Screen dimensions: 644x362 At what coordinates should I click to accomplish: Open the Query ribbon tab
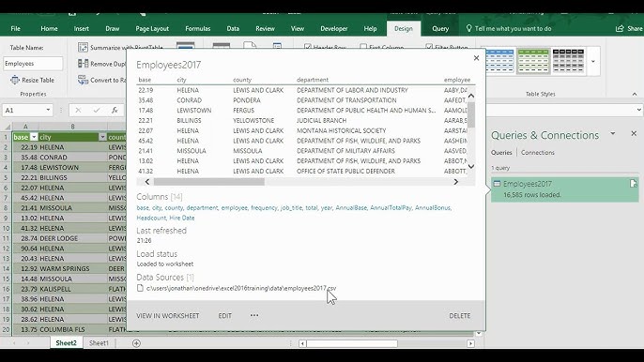(440, 28)
